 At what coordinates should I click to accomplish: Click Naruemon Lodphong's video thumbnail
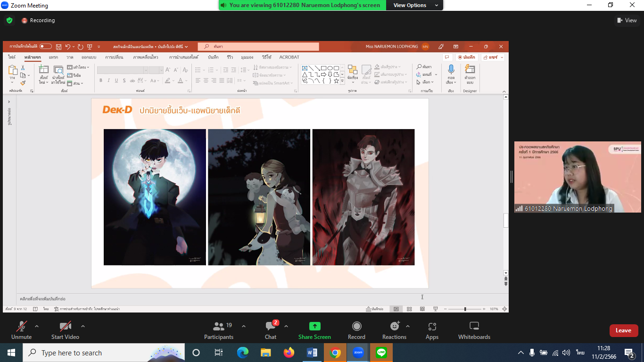[x=578, y=177]
